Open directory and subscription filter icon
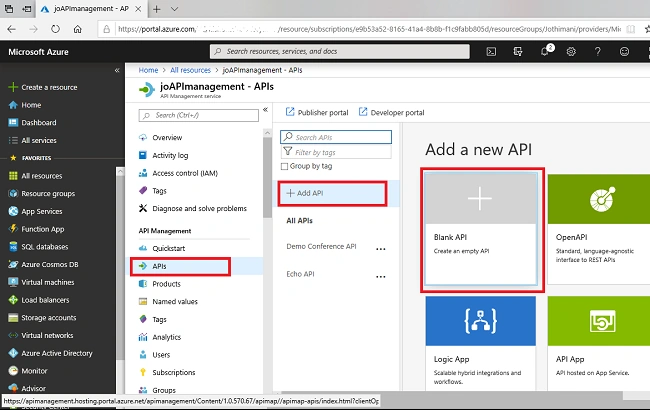The height and width of the screenshot is (410, 650). click(x=518, y=52)
